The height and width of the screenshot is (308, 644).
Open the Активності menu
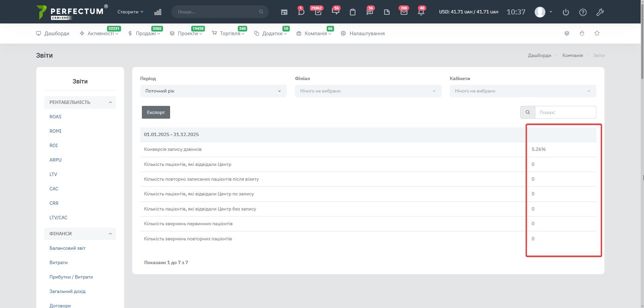tap(99, 34)
